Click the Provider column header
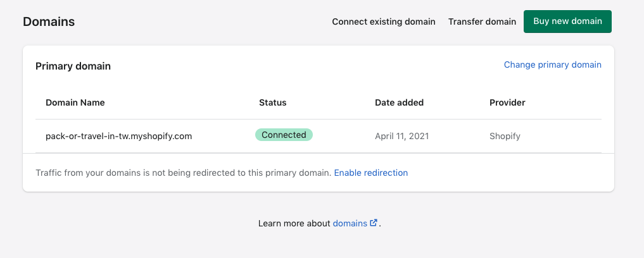Viewport: 644px width, 258px height. pyautogui.click(x=507, y=102)
